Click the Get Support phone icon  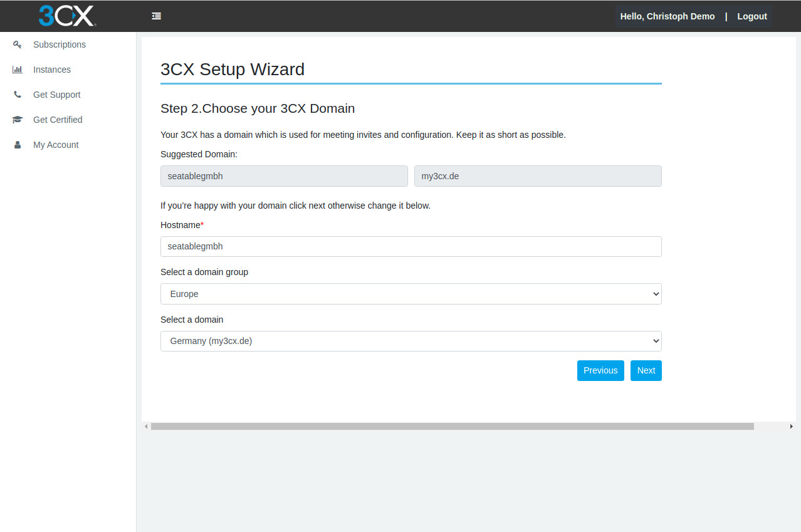coord(18,95)
